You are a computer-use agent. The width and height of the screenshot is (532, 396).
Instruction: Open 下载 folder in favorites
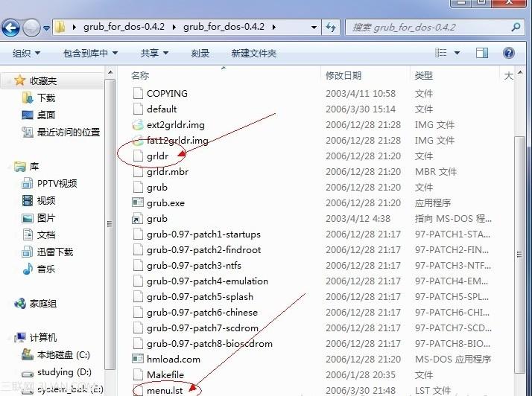(46, 98)
